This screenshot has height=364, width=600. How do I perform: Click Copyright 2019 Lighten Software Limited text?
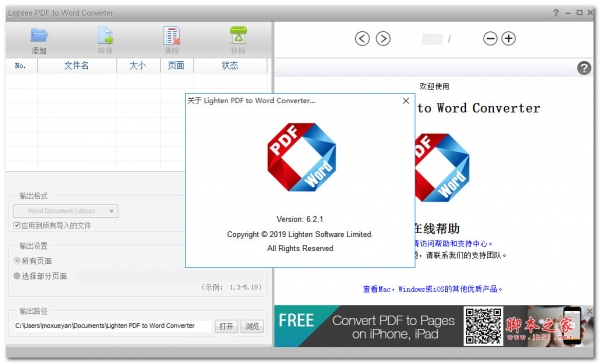[x=300, y=234]
